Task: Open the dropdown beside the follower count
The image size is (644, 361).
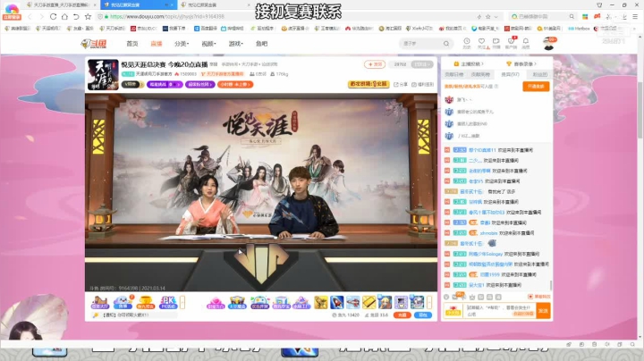Action: (422, 64)
